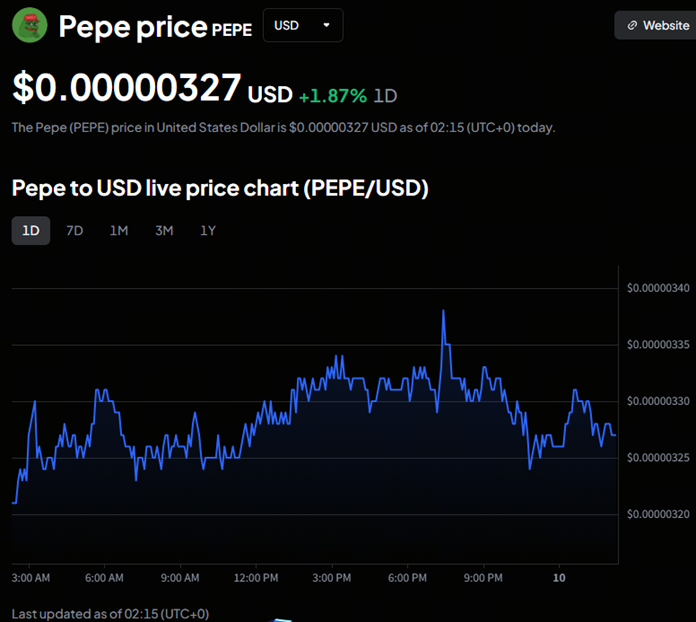Select the 1D chart range tab

coord(31,231)
